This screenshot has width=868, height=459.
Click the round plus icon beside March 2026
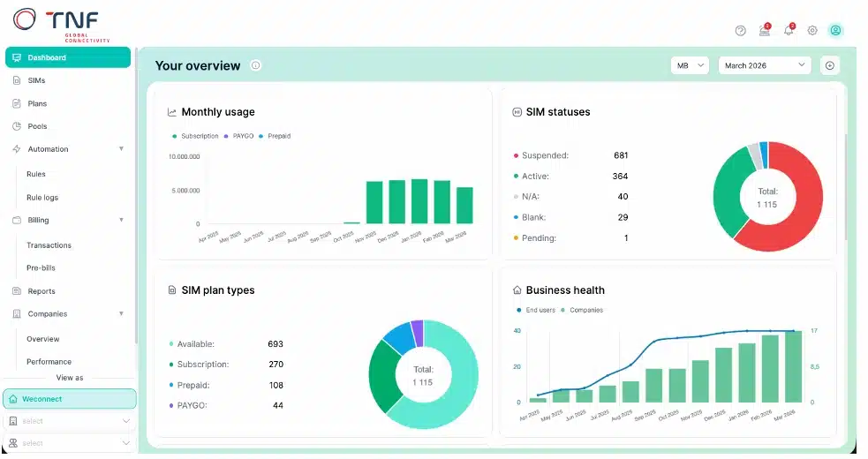(830, 65)
